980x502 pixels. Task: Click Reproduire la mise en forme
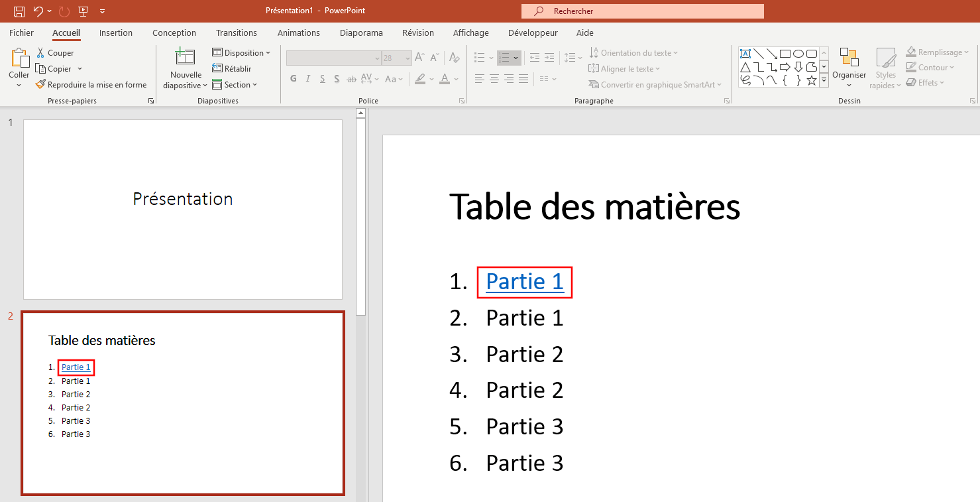click(x=91, y=85)
